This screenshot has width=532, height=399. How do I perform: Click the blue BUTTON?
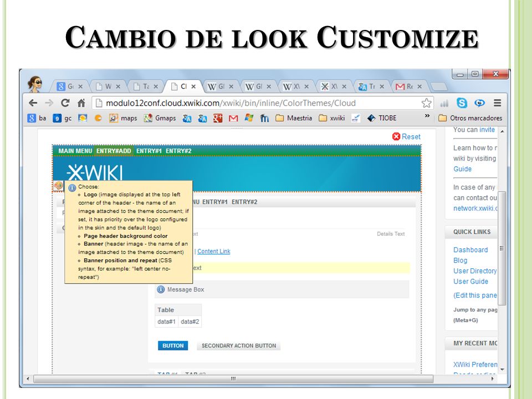click(173, 345)
